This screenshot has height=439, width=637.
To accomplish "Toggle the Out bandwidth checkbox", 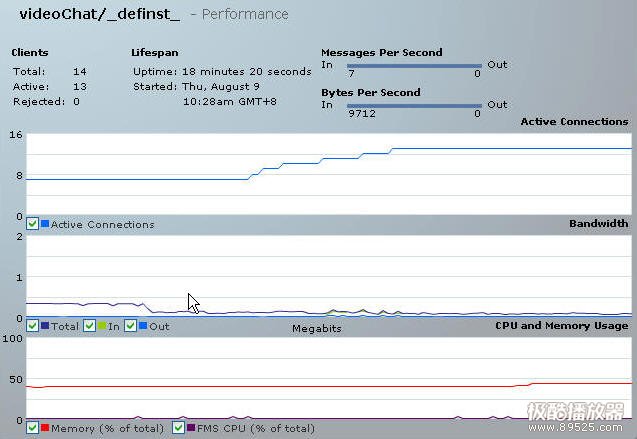I will pos(131,326).
